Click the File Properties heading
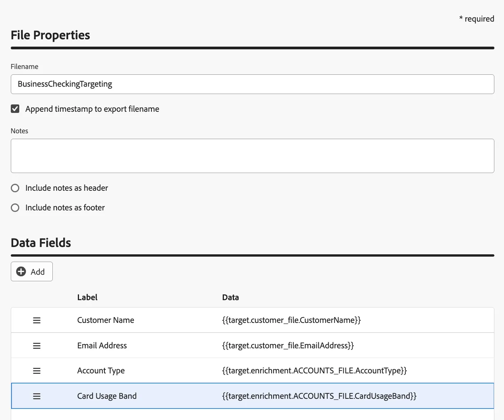This screenshot has width=504, height=420. [x=50, y=35]
